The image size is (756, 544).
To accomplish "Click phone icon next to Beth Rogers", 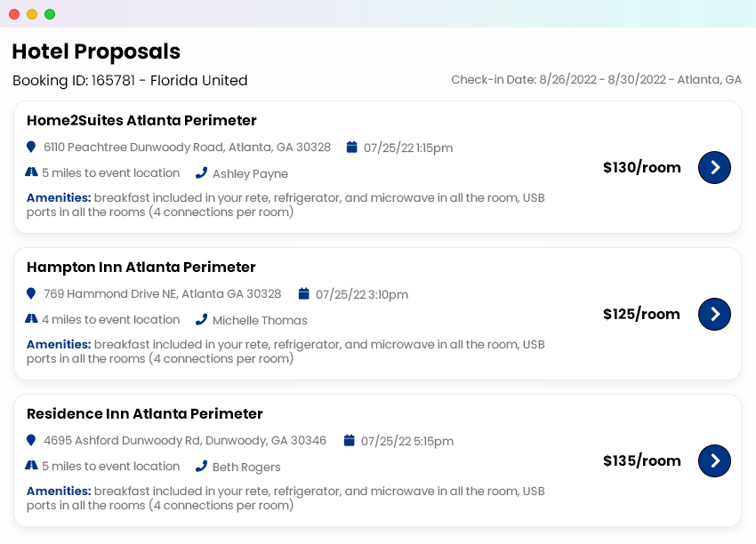I will (201, 467).
